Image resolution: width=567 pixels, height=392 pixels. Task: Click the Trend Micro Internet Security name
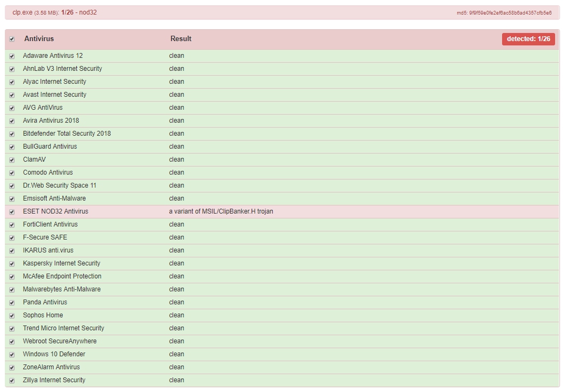click(x=64, y=328)
